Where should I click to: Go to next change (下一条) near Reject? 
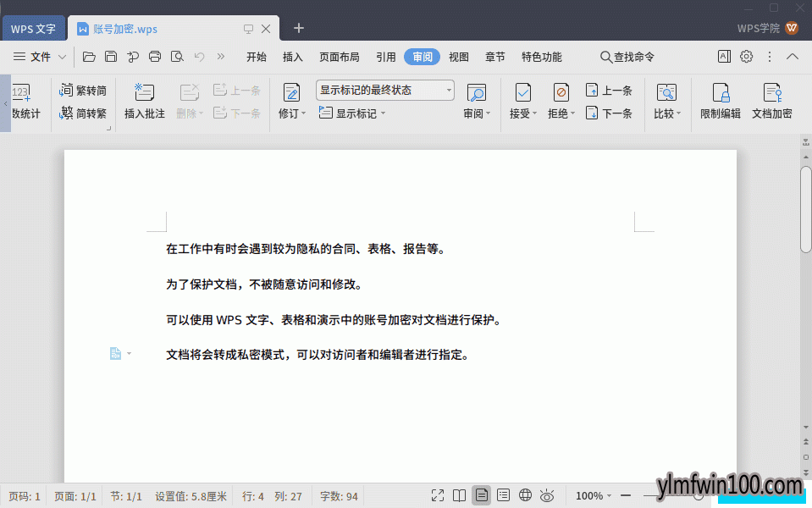click(x=609, y=113)
